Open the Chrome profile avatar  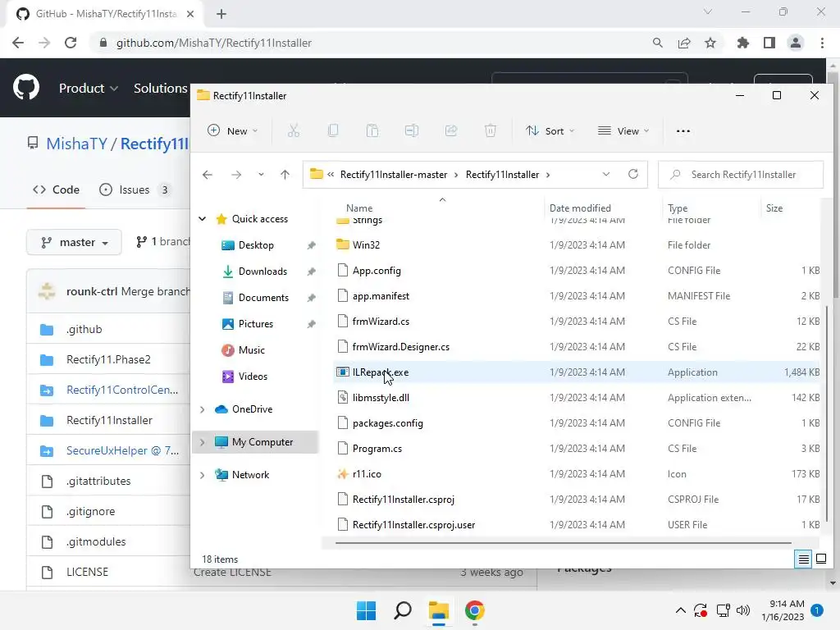(x=796, y=43)
